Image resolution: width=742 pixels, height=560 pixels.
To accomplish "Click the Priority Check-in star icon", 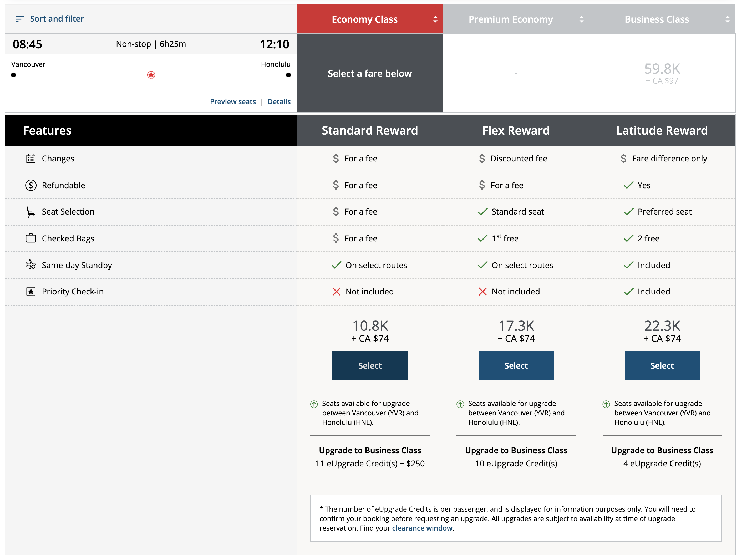I will click(31, 291).
